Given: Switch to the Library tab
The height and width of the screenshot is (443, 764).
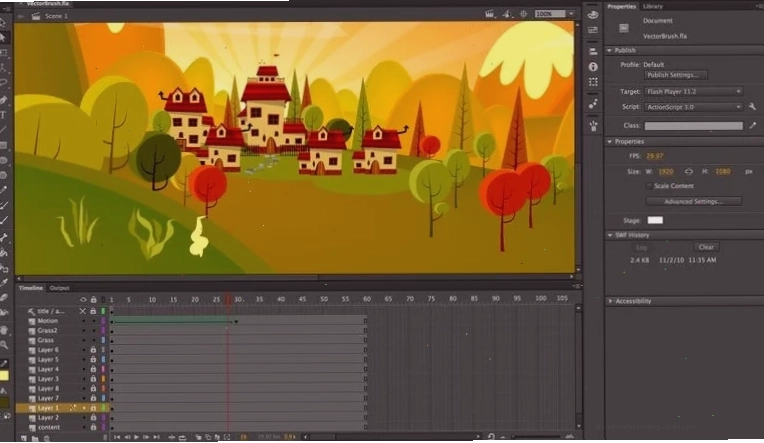Looking at the screenshot, I should coord(652,6).
